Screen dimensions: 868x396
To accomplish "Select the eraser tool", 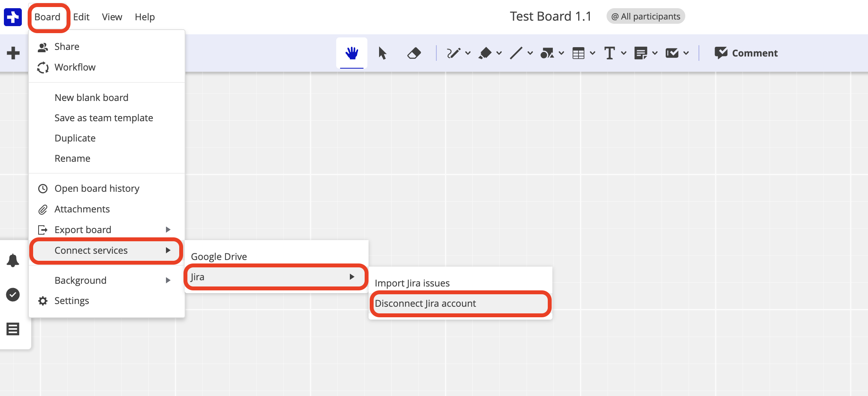I will (414, 53).
